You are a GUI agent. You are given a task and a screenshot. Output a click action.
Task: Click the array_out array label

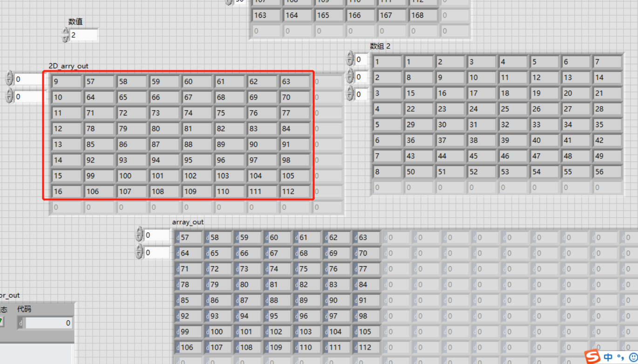[x=188, y=222]
